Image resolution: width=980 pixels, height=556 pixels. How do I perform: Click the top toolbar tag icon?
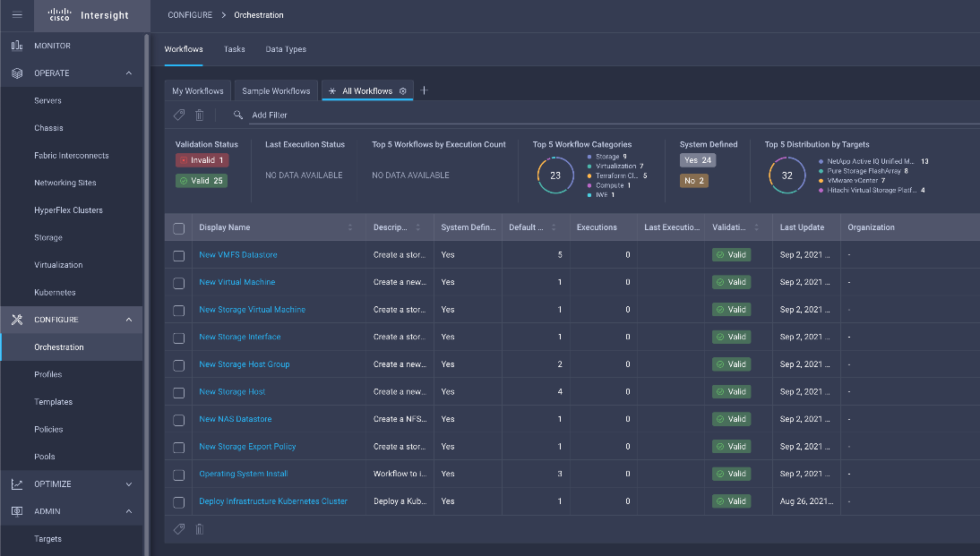click(x=179, y=115)
